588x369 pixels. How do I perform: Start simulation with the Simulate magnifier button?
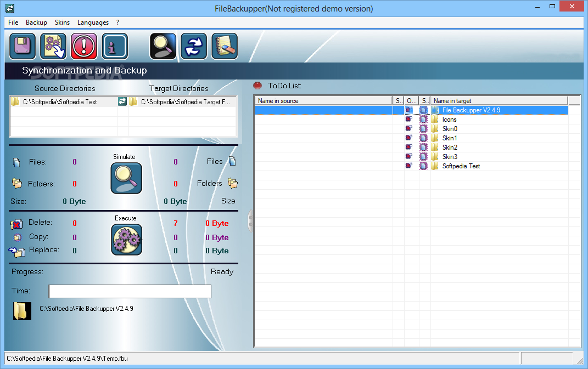[x=126, y=178]
